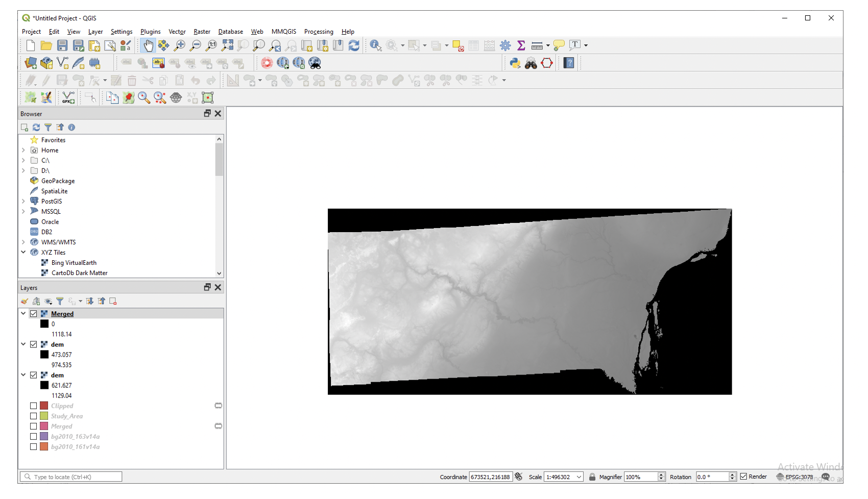Viewport: 868px width, 499px height.
Task: Enable the Study_Area layer checkbox
Action: pos(34,416)
